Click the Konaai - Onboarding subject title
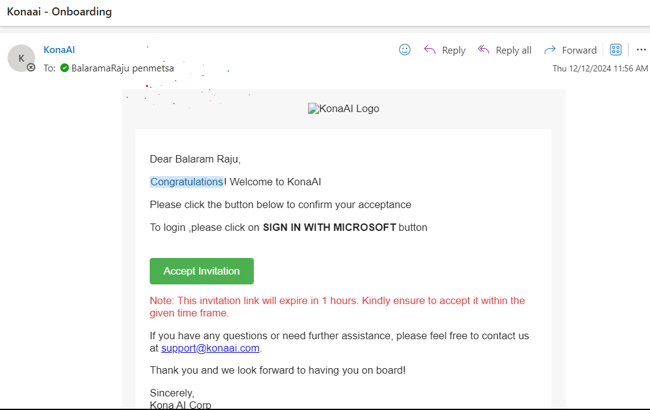Image resolution: width=650 pixels, height=410 pixels. [x=60, y=12]
